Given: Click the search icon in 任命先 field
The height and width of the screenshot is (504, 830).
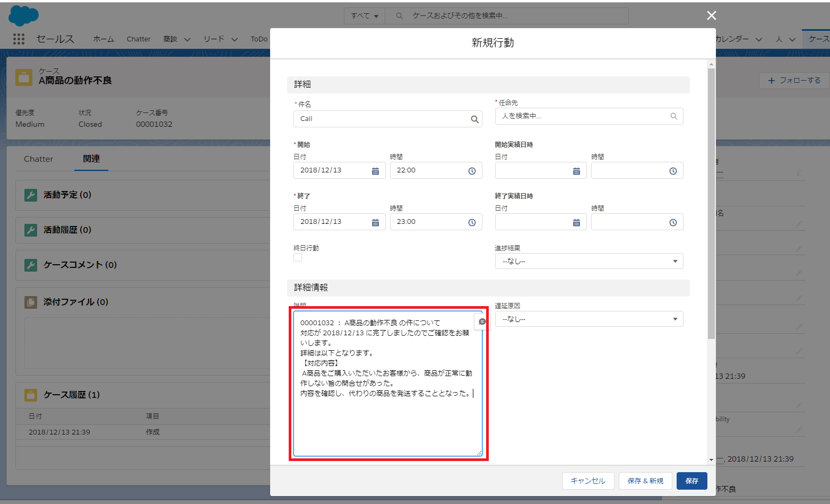Looking at the screenshot, I should coord(673,116).
